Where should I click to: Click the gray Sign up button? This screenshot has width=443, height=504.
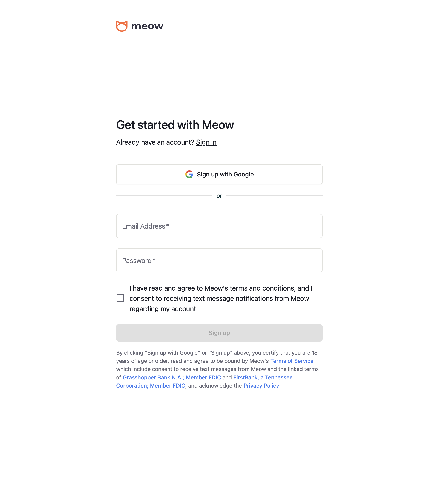(x=219, y=333)
